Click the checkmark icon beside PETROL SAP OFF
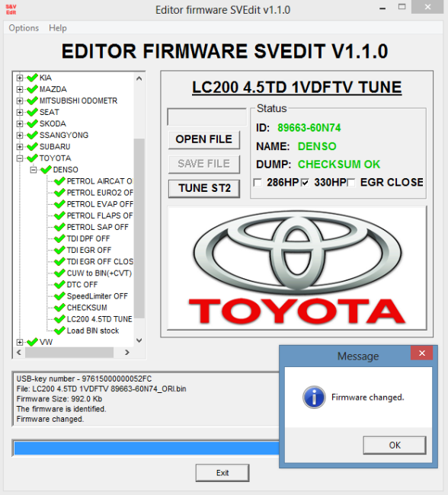Viewport: 448px width, 495px height. 59,227
